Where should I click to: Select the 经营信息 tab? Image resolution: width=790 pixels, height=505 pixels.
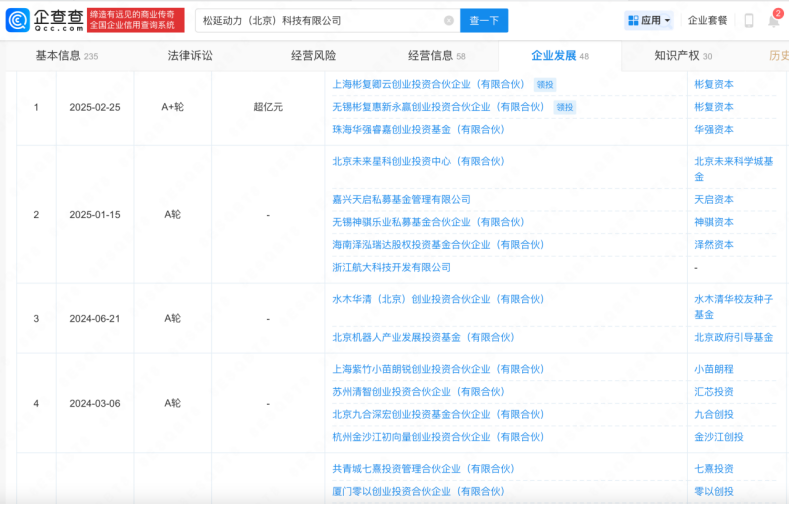(436, 56)
